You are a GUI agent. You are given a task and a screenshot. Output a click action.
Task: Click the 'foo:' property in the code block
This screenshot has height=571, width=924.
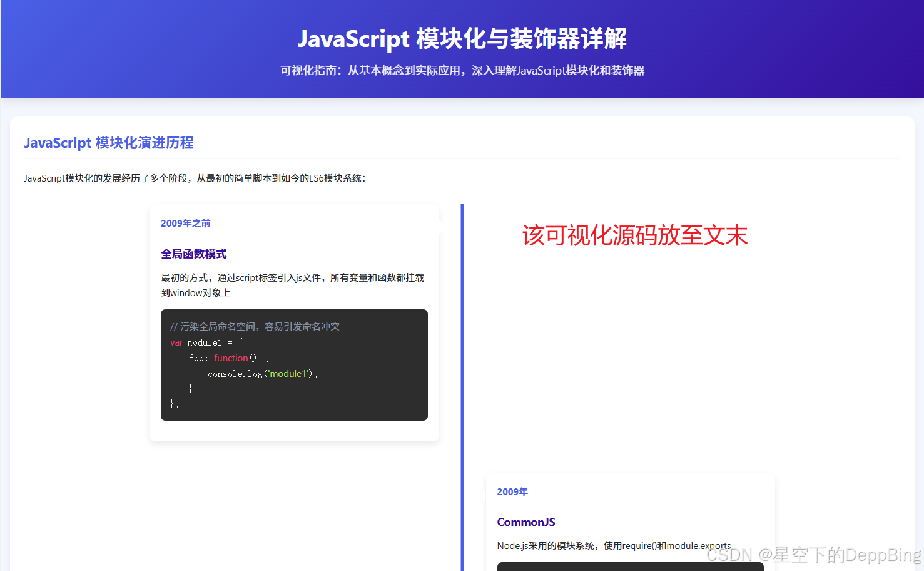198,358
